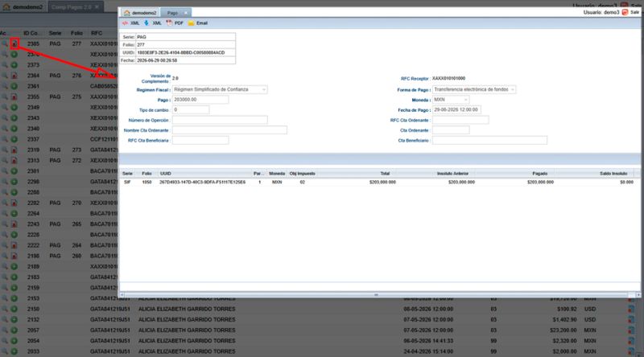Click the Pago amount field 203000.00
Screen dimensions: 644x357
200,100
